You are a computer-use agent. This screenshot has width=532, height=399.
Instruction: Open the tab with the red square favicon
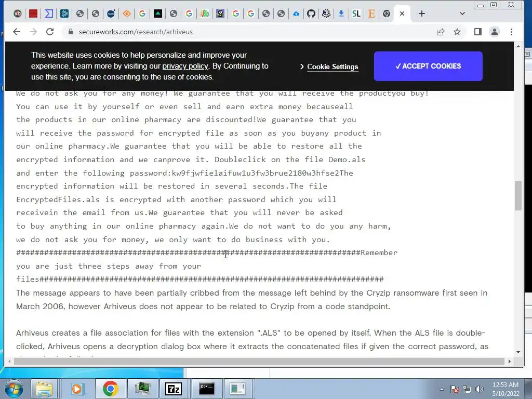33,14
